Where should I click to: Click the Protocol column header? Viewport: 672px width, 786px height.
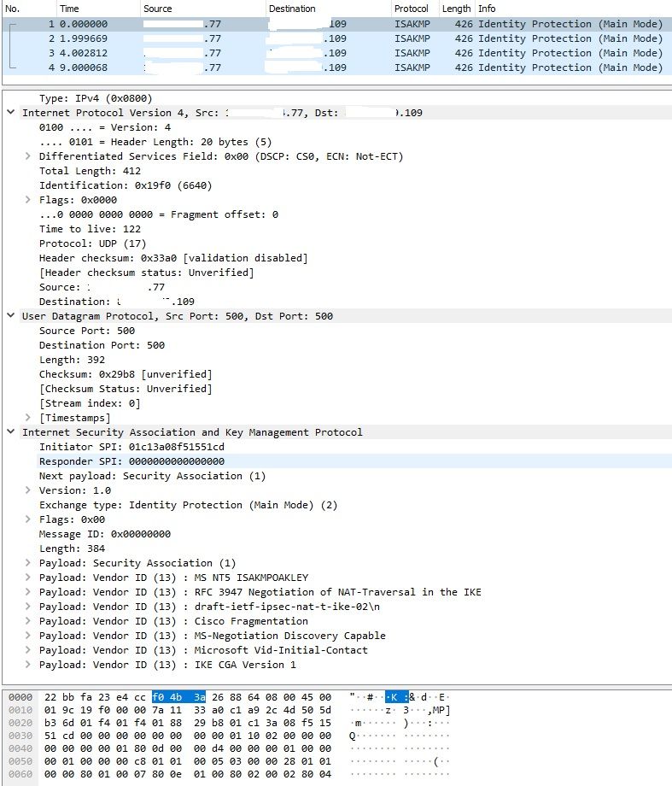pos(411,9)
